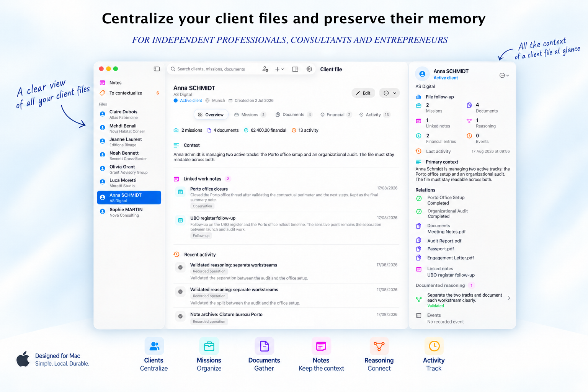588x392 pixels.
Task: Click the Missions briefcase feature icon
Action: [x=209, y=346]
